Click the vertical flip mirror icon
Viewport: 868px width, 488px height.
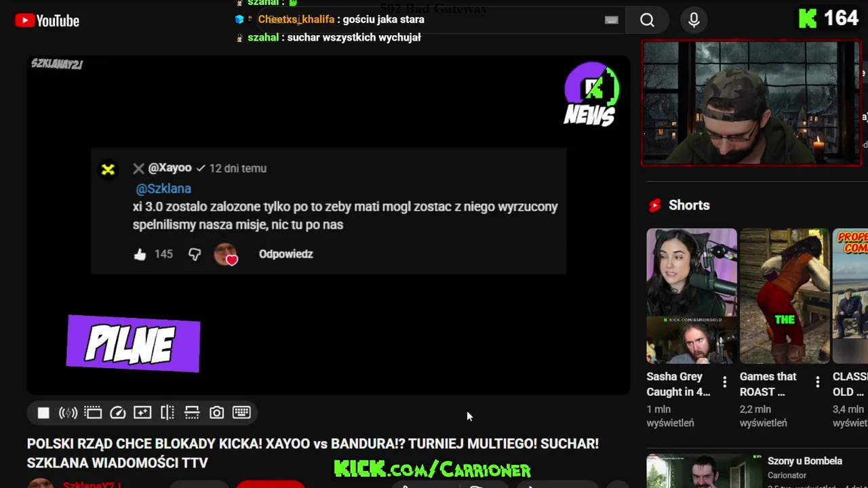(167, 412)
